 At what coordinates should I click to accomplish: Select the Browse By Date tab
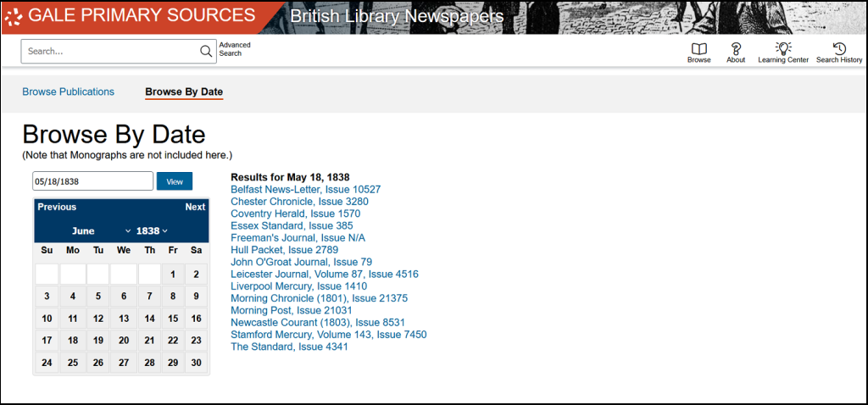coord(184,92)
